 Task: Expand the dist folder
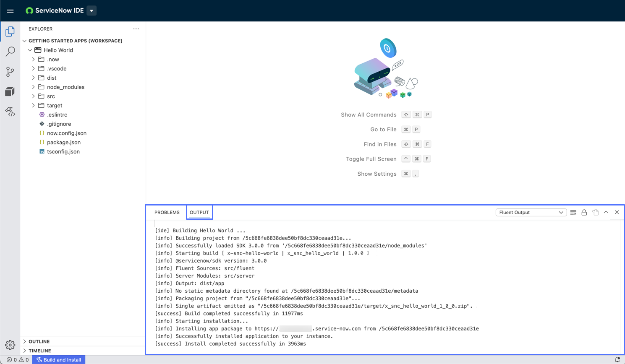point(34,78)
